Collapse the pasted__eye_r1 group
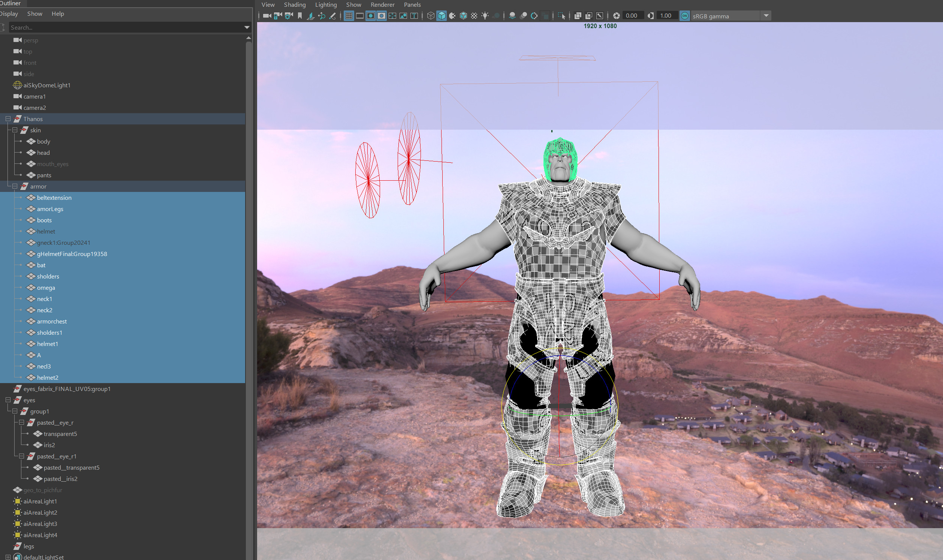 pyautogui.click(x=21, y=456)
